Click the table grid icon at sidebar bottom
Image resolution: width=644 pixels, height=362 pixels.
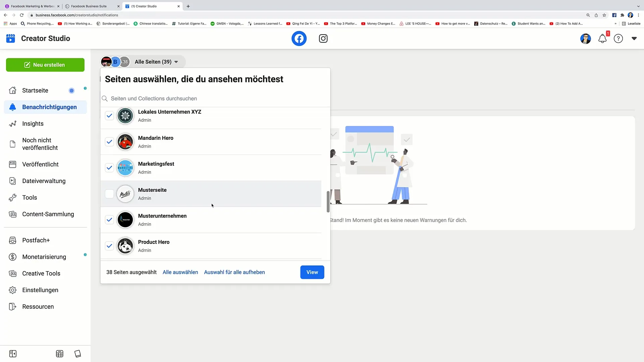tap(60, 354)
